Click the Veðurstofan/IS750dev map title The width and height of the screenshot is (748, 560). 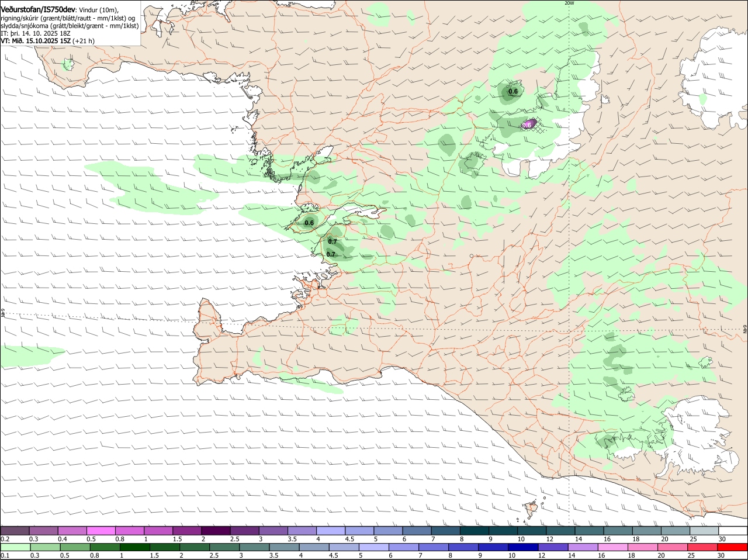[38, 9]
